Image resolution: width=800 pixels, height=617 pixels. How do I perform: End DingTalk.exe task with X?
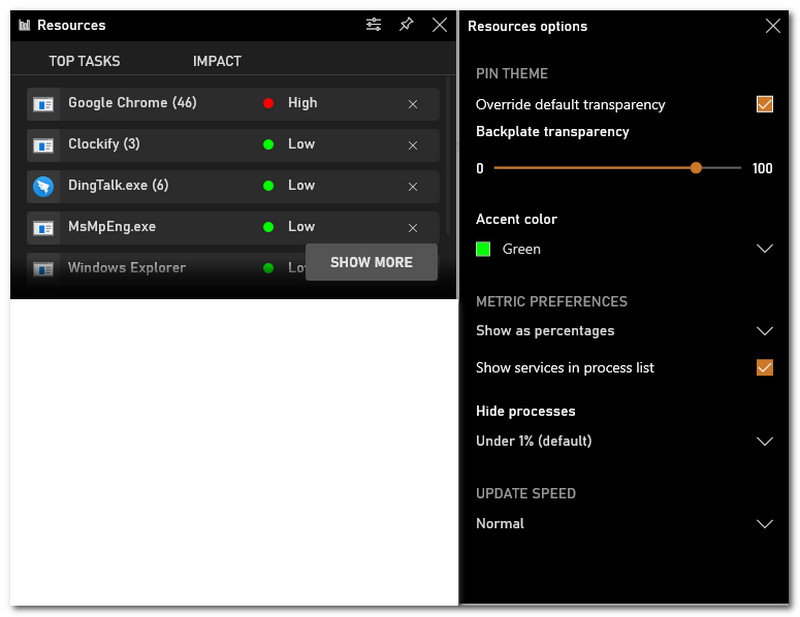click(413, 186)
